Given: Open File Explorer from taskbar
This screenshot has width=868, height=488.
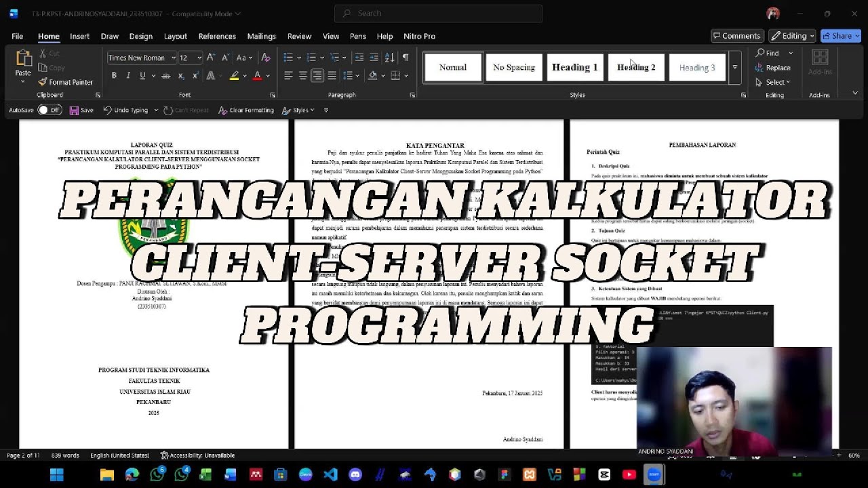Looking at the screenshot, I should (x=106, y=474).
